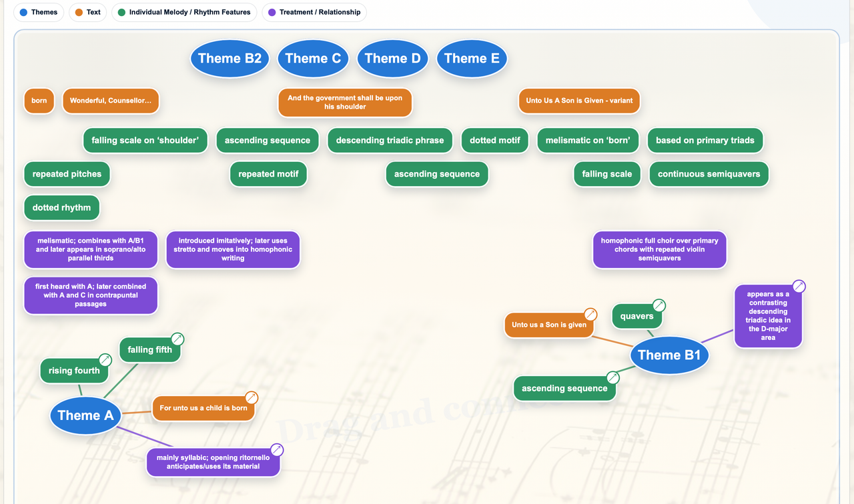Screen dimensions: 854x504
Task: Select the "falling scale on 'shoulder'" chip
Action: [x=145, y=141]
